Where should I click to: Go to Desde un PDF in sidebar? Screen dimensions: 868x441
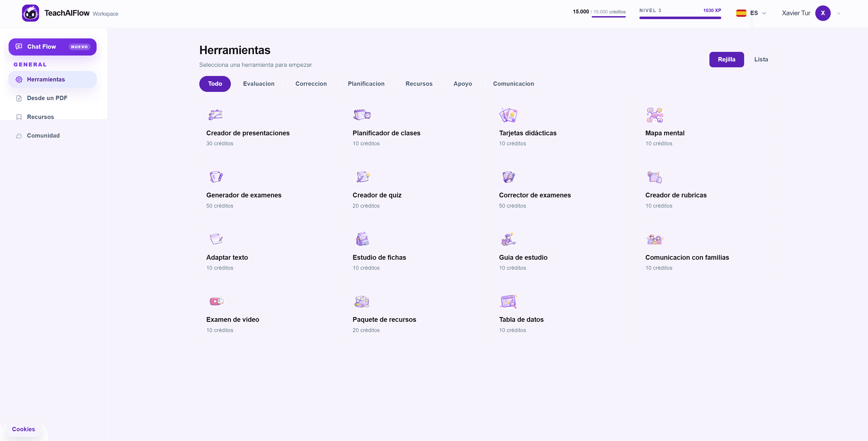point(52,98)
